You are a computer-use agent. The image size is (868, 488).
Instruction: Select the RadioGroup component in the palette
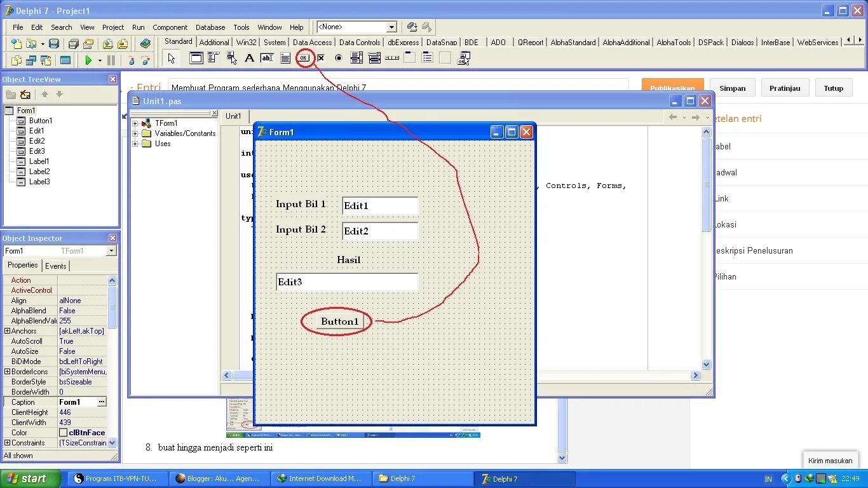(x=428, y=58)
